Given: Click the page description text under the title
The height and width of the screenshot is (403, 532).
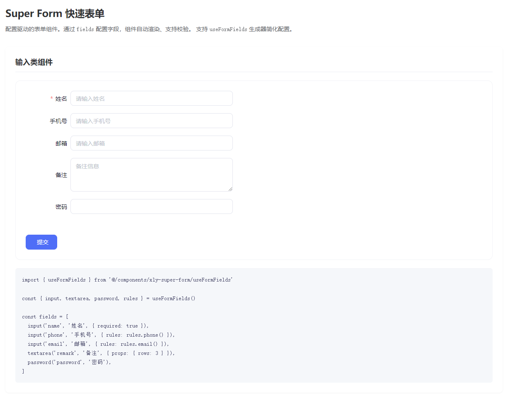Looking at the screenshot, I should [150, 29].
